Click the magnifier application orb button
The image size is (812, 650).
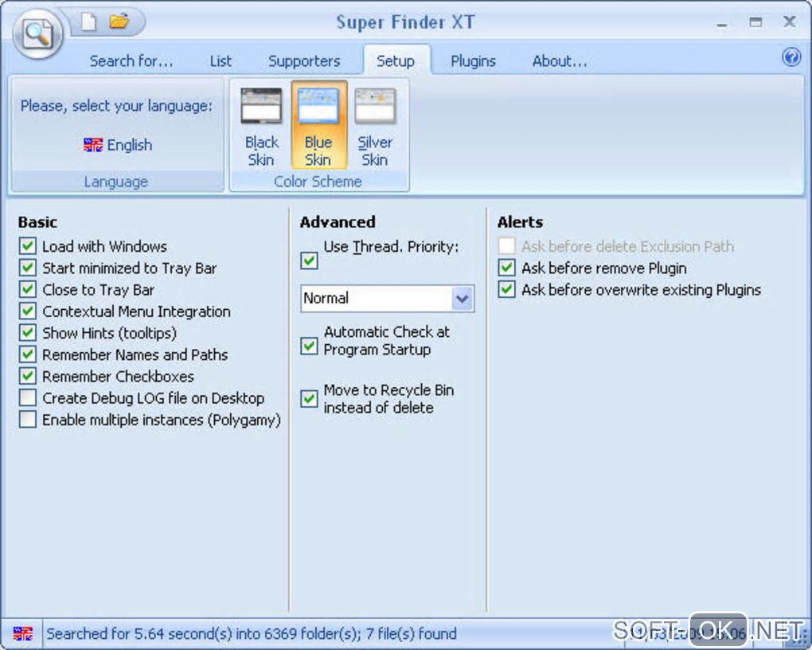click(x=37, y=34)
